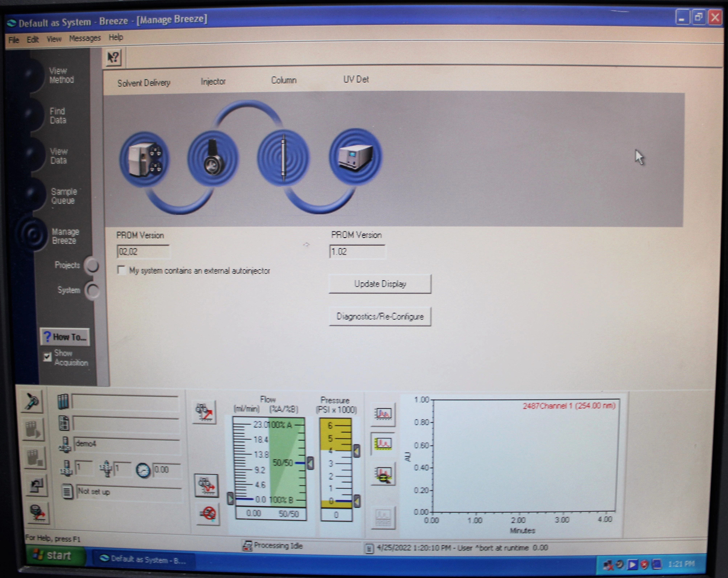Click the system tray clock 1:21 PM

coord(681,564)
